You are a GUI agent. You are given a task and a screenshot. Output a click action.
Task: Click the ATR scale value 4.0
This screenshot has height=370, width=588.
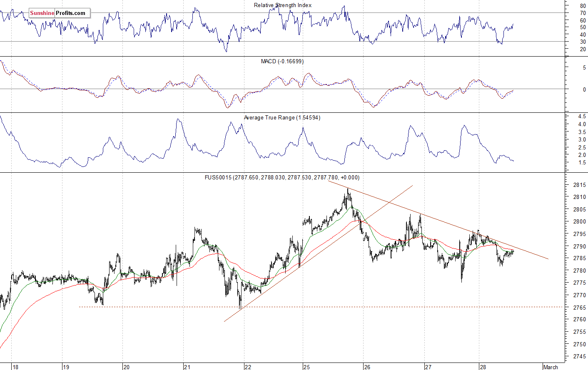point(582,124)
